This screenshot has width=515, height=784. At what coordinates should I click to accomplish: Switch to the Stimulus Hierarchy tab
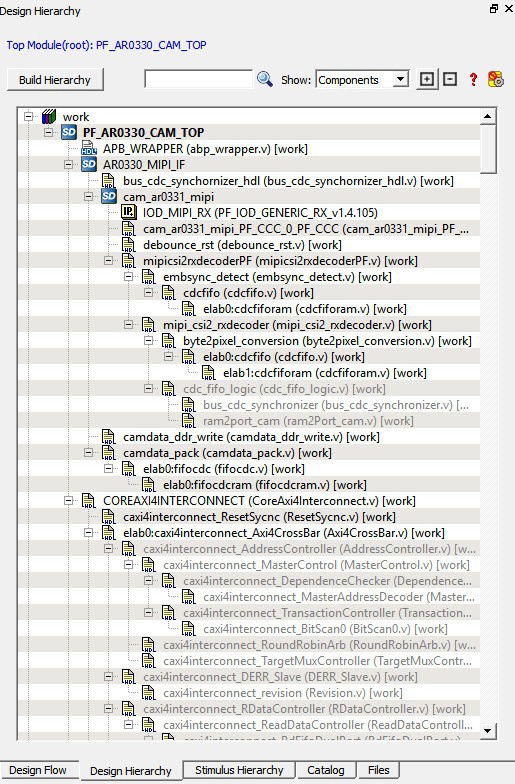(x=239, y=770)
